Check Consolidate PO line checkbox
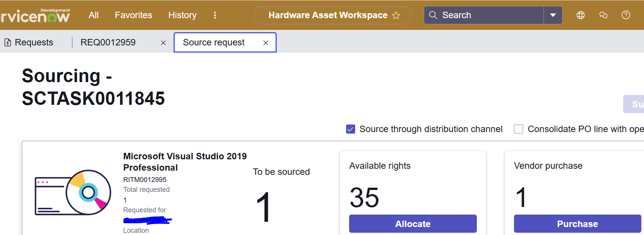The image size is (644, 235). click(519, 129)
